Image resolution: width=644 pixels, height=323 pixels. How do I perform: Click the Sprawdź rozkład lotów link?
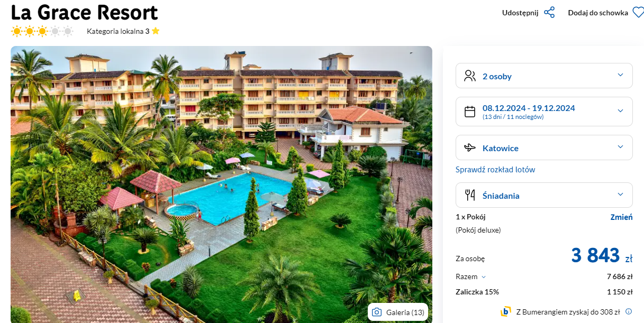495,170
